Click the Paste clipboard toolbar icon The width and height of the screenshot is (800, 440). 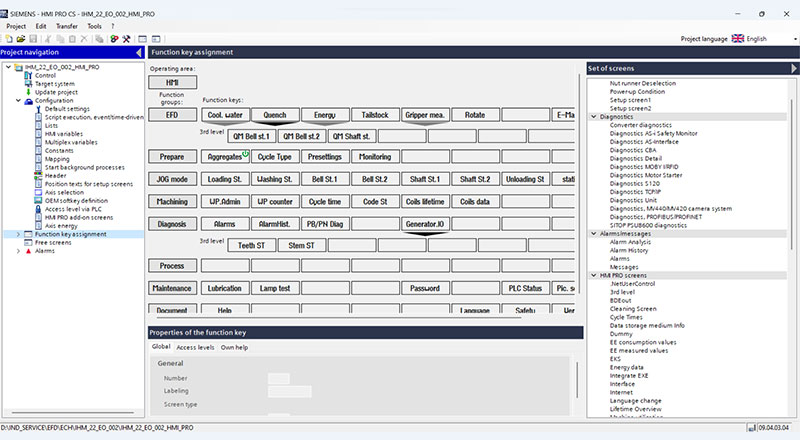click(x=72, y=39)
